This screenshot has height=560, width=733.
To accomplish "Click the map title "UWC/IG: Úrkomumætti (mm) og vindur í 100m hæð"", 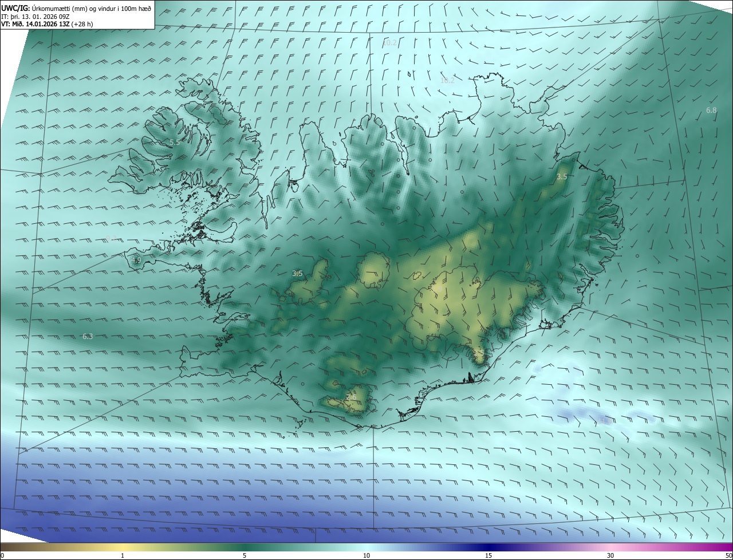I will point(76,7).
